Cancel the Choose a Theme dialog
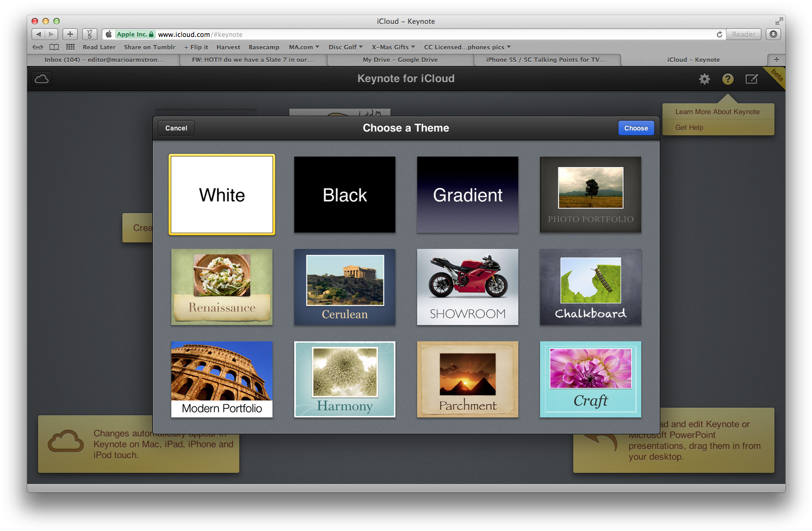This screenshot has height=531, width=812. click(176, 128)
